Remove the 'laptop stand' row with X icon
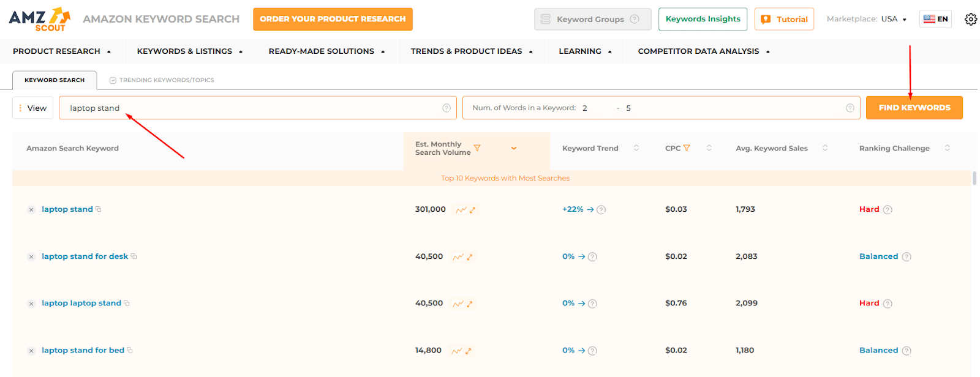This screenshot has height=377, width=980. pyautogui.click(x=31, y=210)
